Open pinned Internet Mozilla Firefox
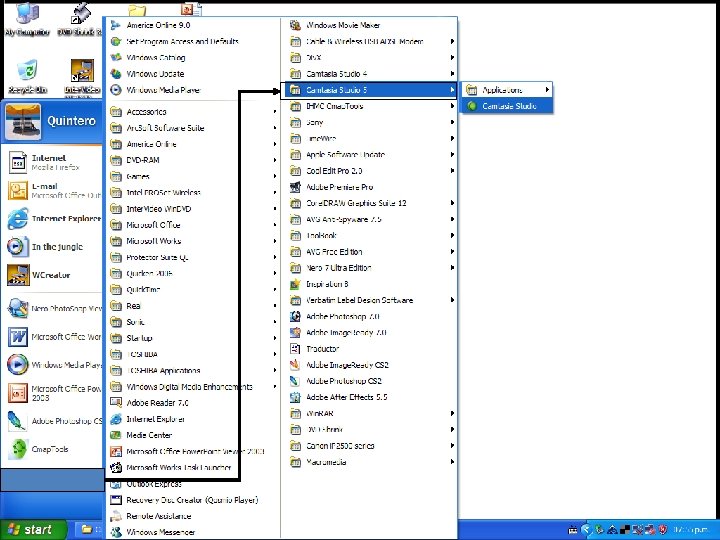 point(51,163)
